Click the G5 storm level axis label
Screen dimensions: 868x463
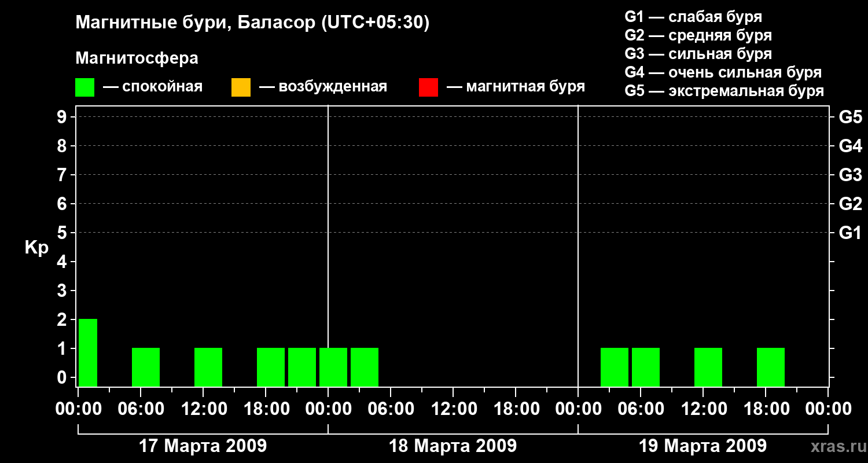tap(851, 117)
